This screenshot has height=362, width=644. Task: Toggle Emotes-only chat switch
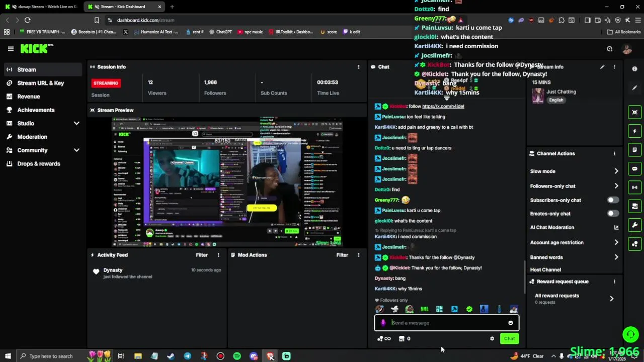[612, 214]
